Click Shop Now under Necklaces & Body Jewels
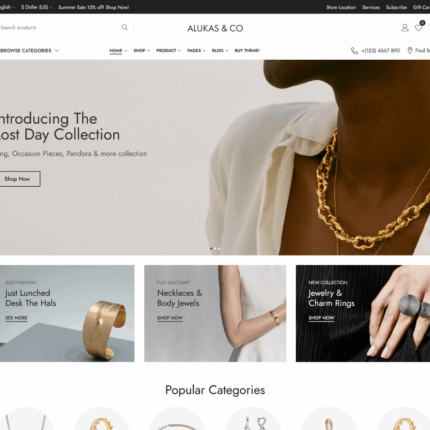The height and width of the screenshot is (430, 430). click(170, 318)
